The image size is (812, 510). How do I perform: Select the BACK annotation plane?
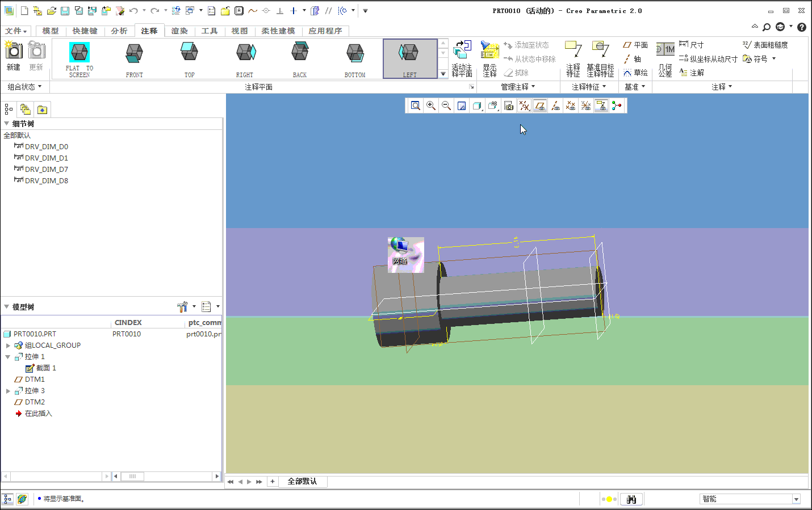pyautogui.click(x=300, y=59)
